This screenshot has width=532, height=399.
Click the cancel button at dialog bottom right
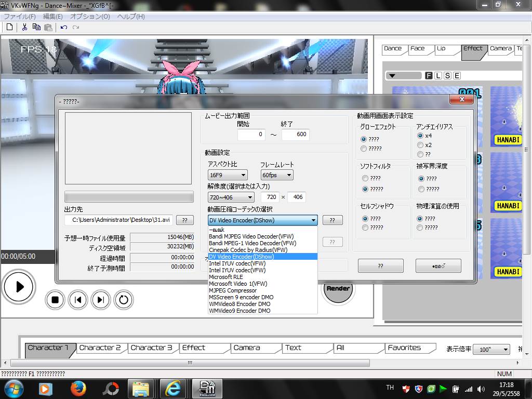[438, 266]
